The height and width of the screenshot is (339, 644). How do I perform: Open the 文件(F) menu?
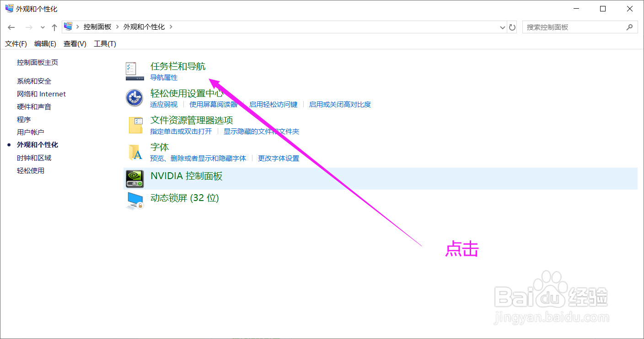[x=16, y=43]
